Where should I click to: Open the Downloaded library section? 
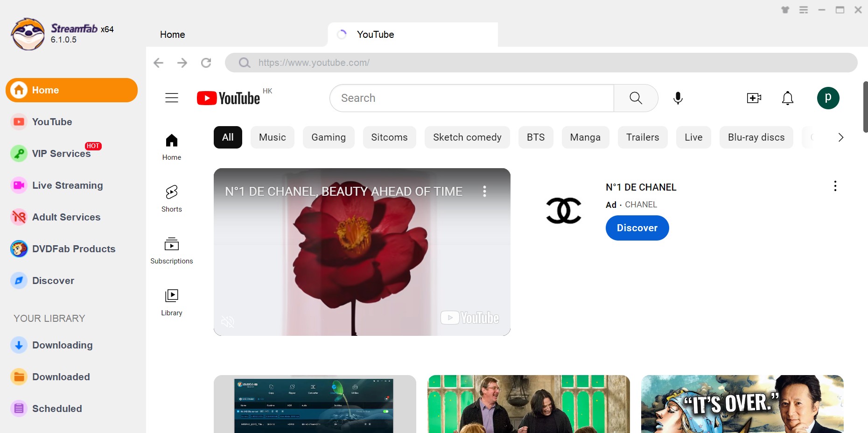[x=71, y=377]
